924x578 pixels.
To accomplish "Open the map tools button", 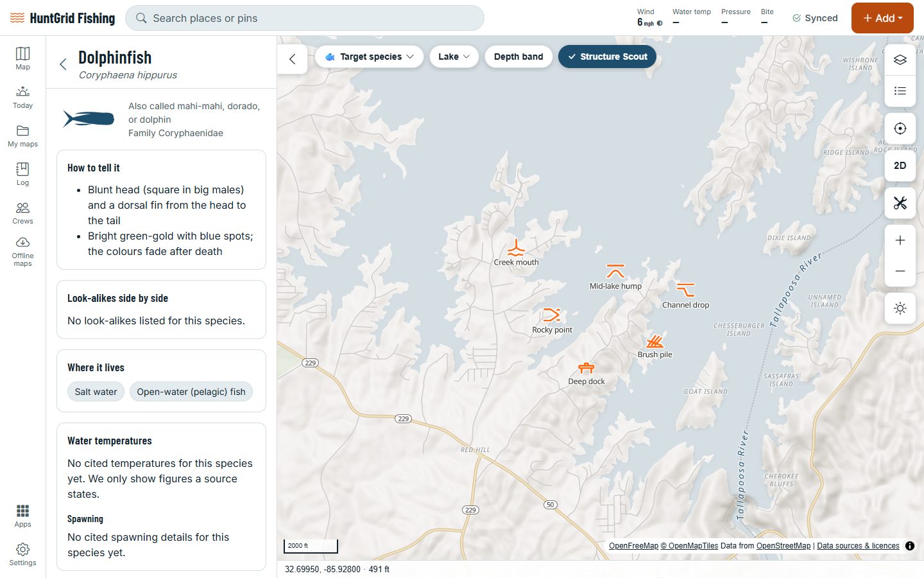I will click(x=900, y=203).
